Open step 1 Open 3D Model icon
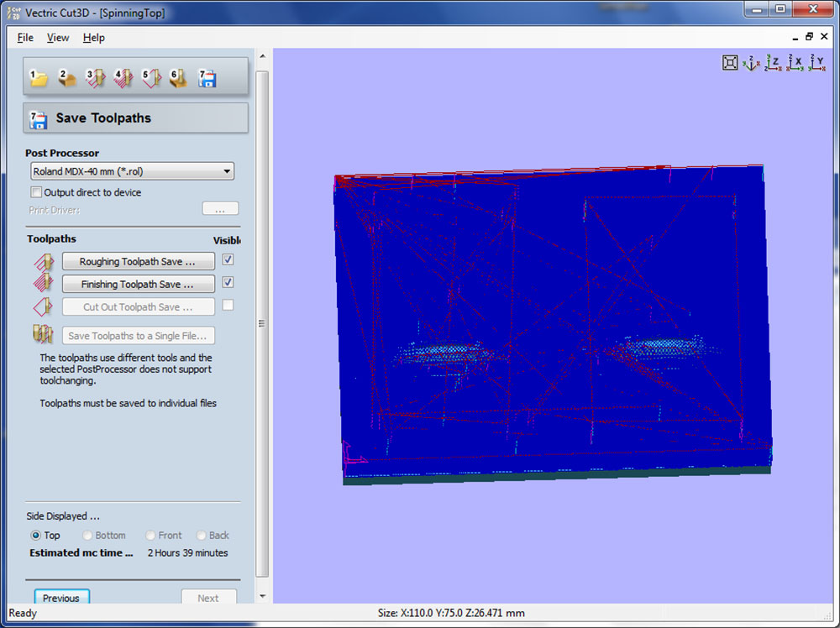The image size is (840, 628). [38, 78]
